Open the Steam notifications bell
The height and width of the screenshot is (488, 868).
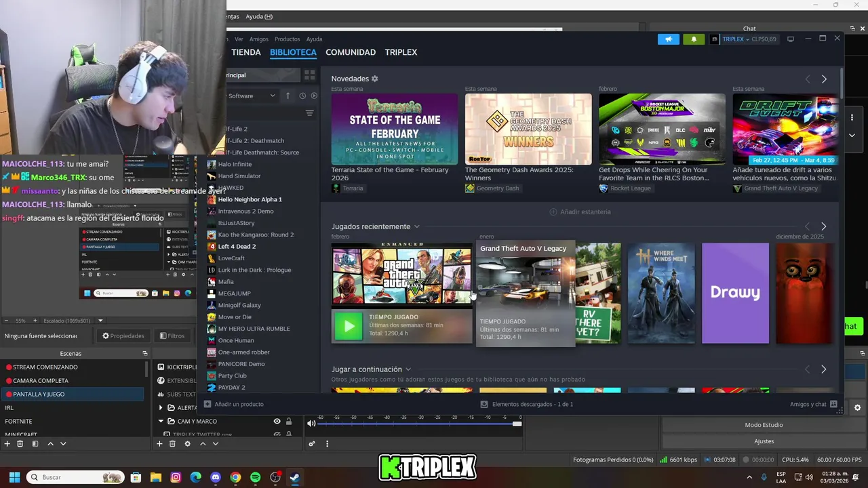[693, 39]
